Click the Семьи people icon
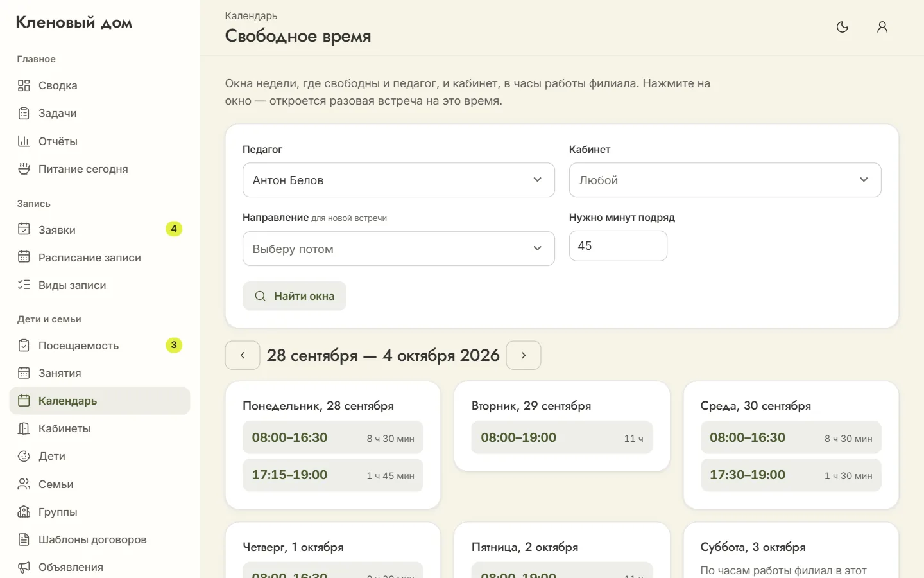This screenshot has width=924, height=578. pyautogui.click(x=24, y=484)
